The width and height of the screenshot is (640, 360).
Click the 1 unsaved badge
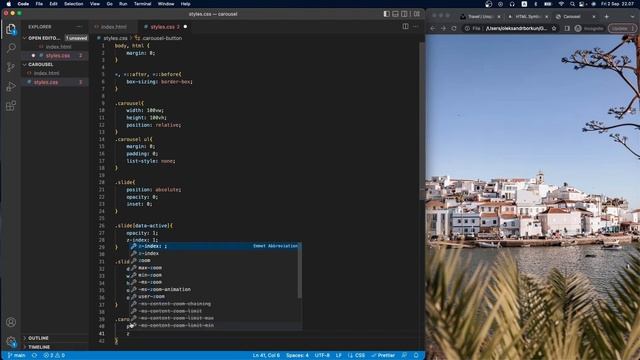click(x=76, y=38)
